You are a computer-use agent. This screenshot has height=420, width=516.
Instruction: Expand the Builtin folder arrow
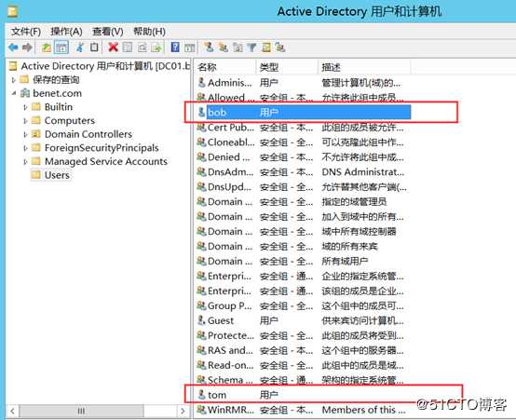tap(25, 107)
